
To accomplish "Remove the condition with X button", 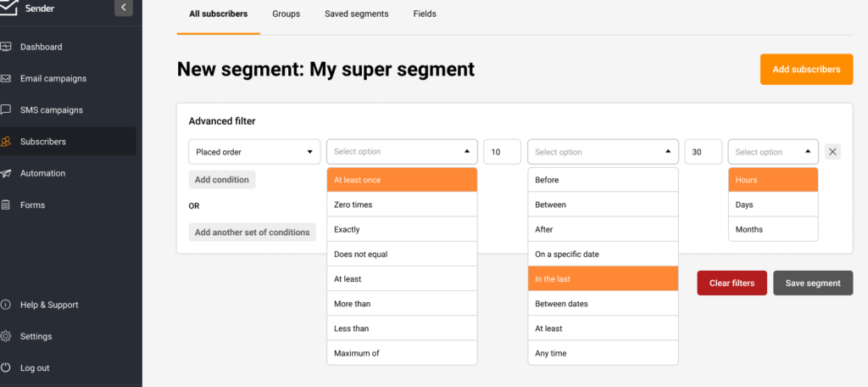I will [832, 152].
